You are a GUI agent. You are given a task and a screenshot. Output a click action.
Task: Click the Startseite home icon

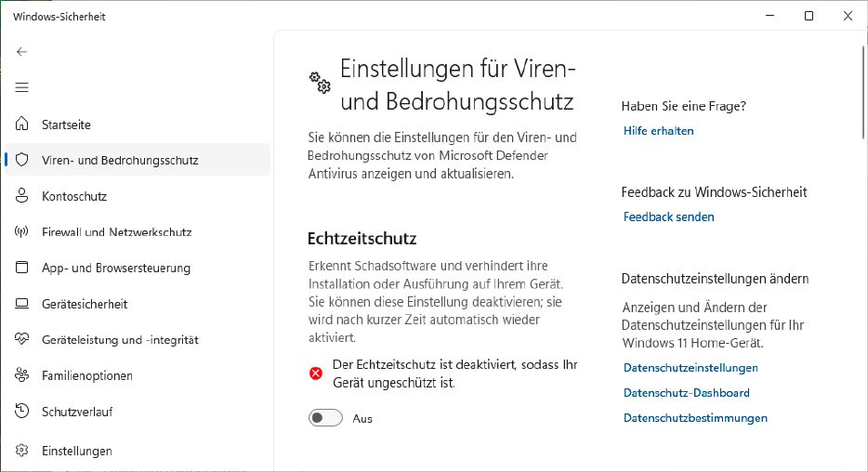22,125
